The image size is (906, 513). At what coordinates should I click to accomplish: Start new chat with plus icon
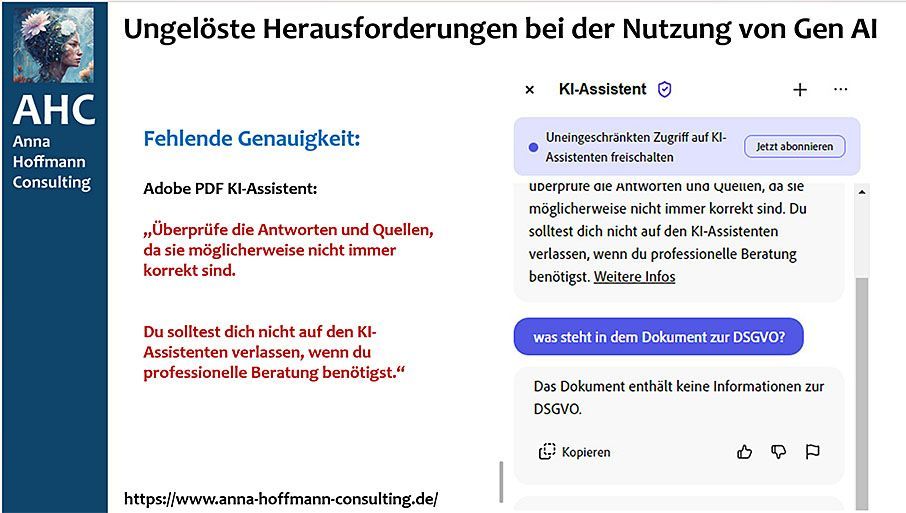[800, 90]
